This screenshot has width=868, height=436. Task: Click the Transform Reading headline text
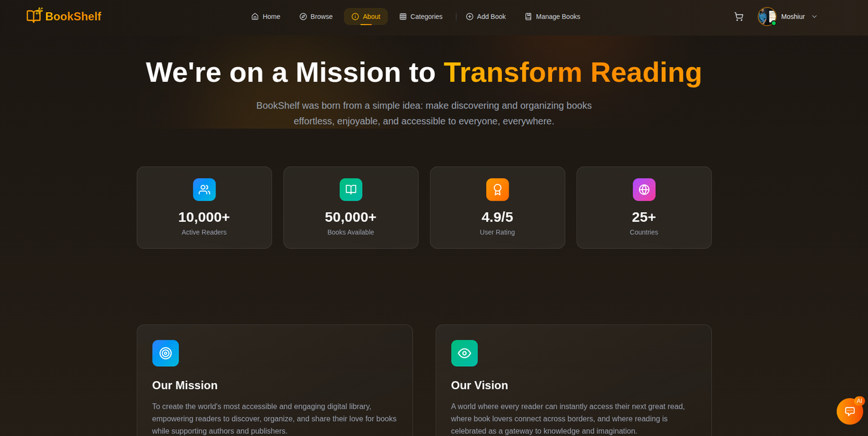[573, 72]
